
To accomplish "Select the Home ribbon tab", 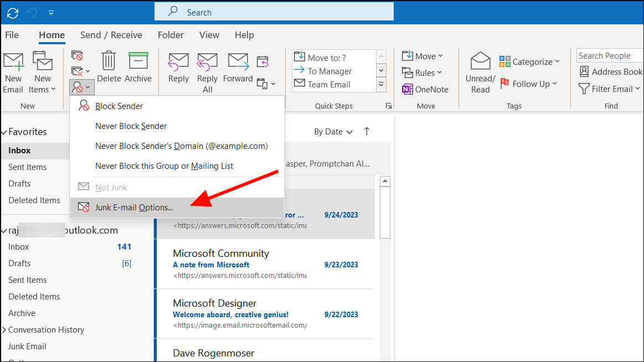I will coord(51,35).
